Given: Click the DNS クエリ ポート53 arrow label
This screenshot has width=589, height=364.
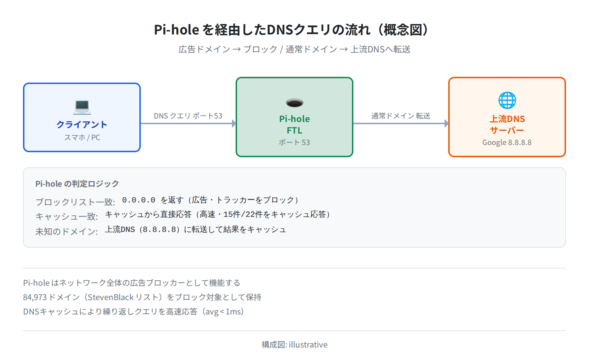Looking at the screenshot, I should (x=188, y=116).
